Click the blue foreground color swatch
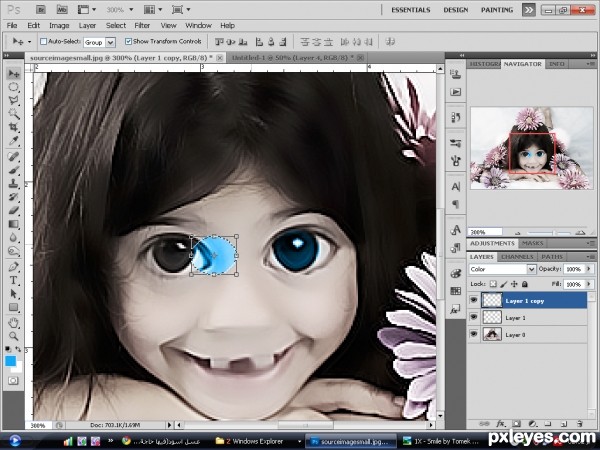Screen dimensions: 600x450 point(10,360)
